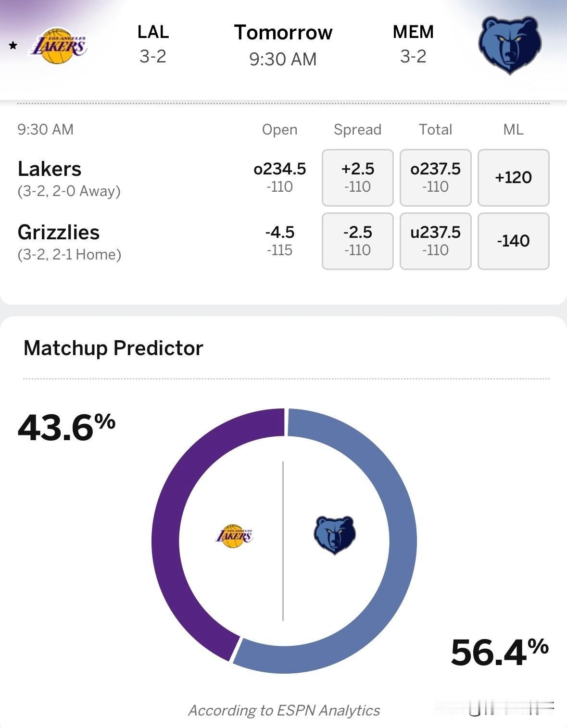
Task: Select the LAL team abbreviation
Action: click(153, 32)
